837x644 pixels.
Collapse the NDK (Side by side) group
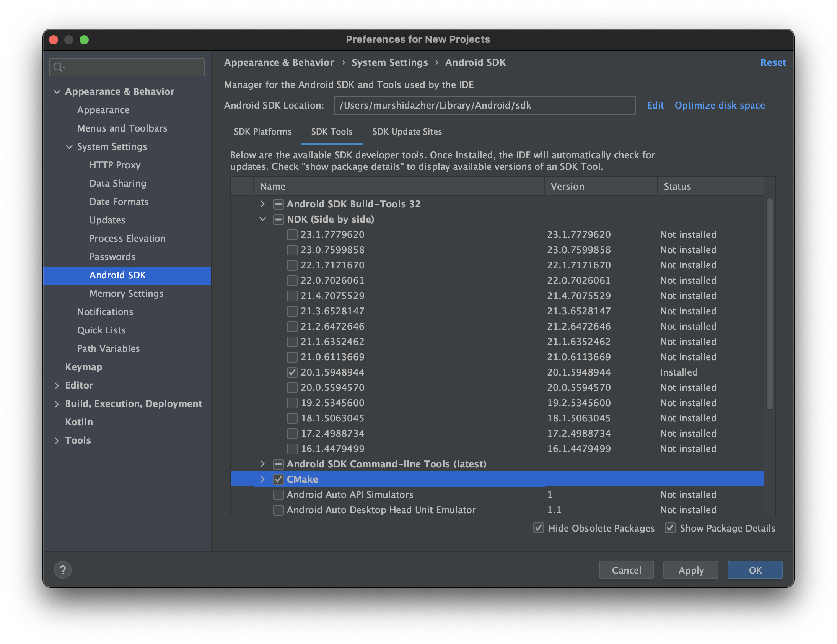[x=262, y=219]
